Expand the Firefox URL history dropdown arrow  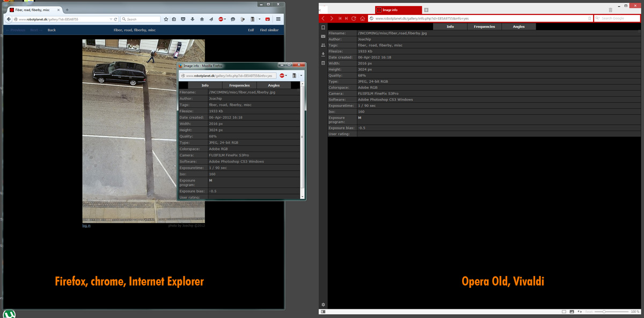pos(110,19)
